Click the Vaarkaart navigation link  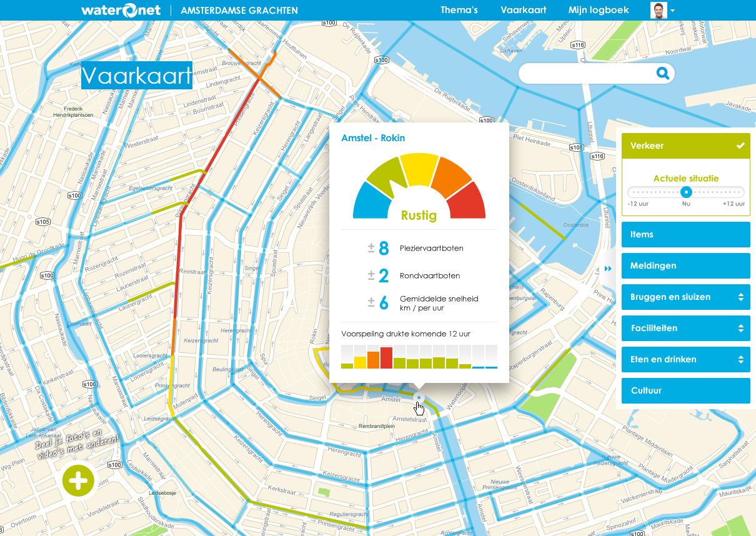click(x=523, y=10)
